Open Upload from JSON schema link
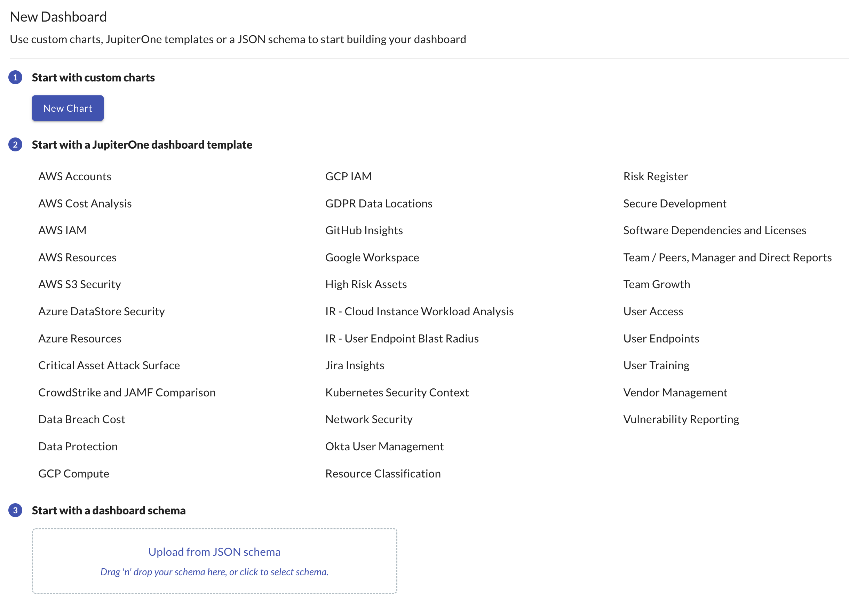849x616 pixels. coord(214,552)
